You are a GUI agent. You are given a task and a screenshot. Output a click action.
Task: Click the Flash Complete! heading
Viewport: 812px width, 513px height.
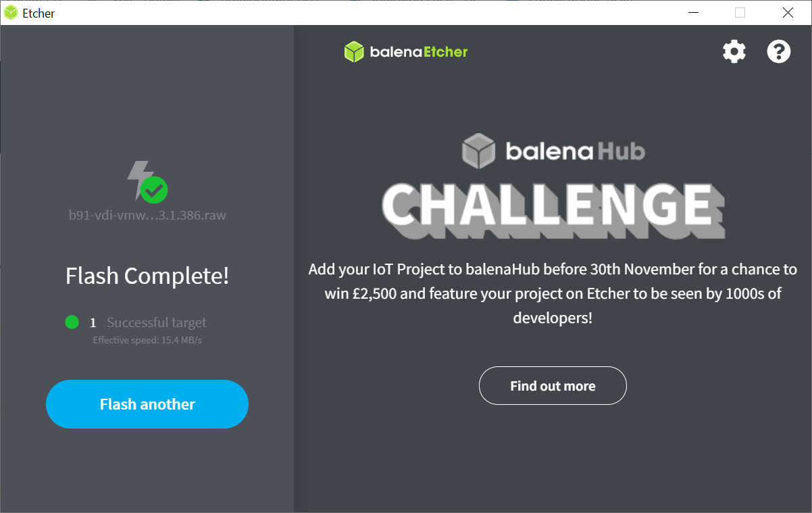coord(147,276)
